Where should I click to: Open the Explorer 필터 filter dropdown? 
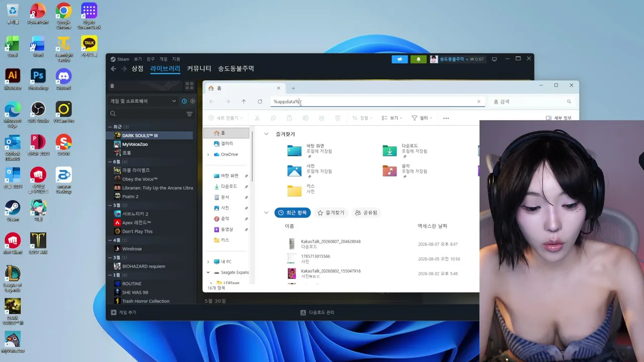(422, 118)
